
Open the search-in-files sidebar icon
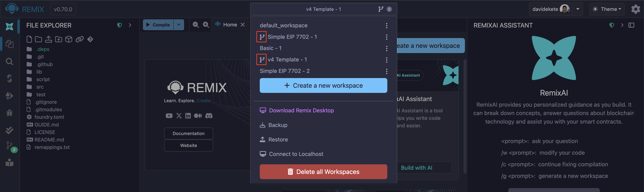click(9, 61)
